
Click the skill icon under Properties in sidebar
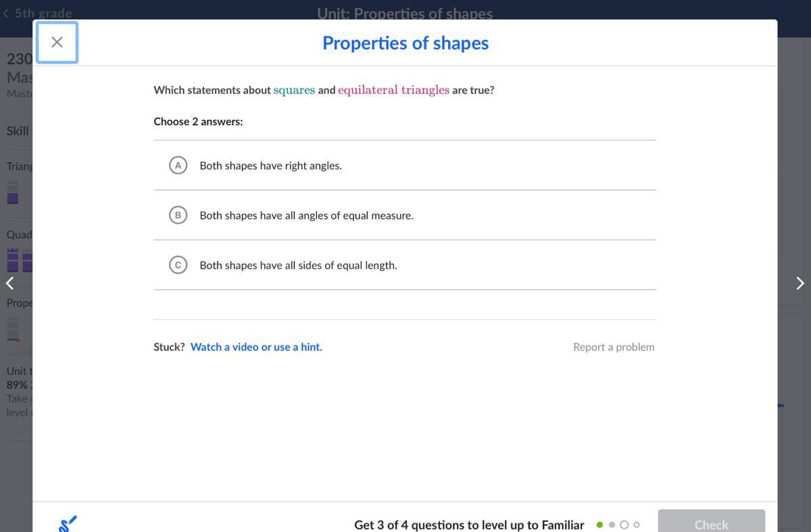click(x=13, y=329)
